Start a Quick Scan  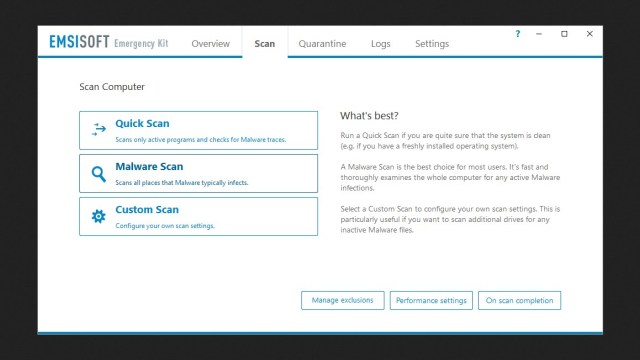(198, 130)
